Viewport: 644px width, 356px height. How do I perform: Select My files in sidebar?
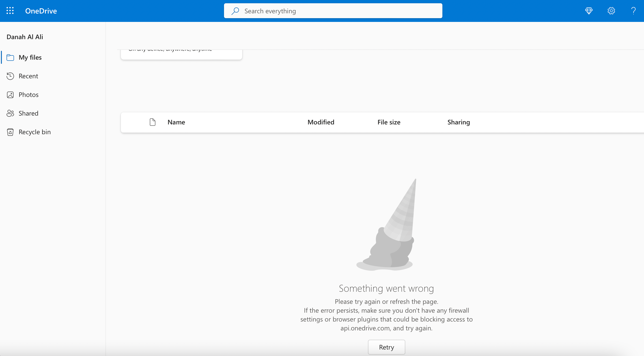pos(30,57)
